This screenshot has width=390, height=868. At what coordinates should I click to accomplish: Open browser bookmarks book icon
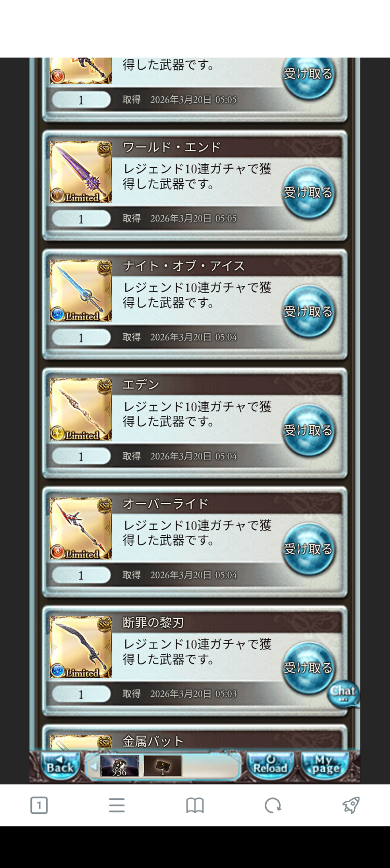[195, 805]
